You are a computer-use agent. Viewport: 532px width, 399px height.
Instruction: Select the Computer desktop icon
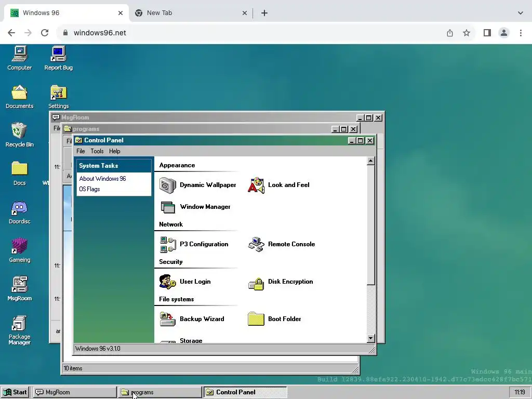pyautogui.click(x=19, y=58)
